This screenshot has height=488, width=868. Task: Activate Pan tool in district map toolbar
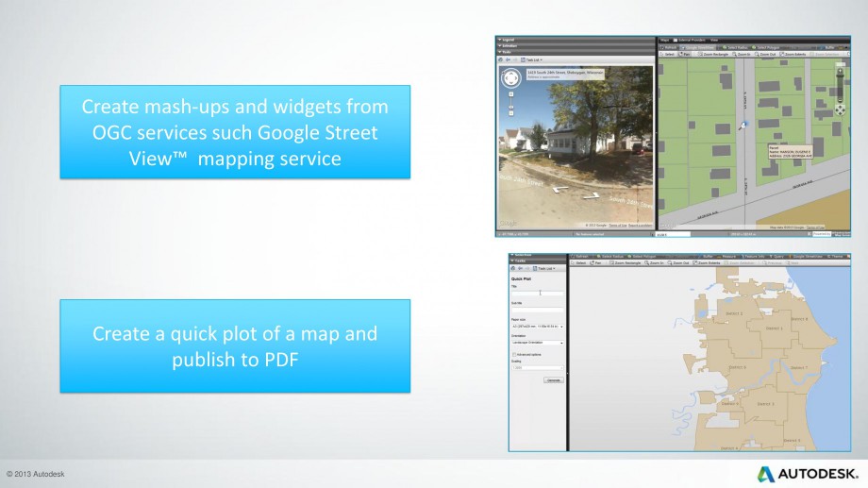pyautogui.click(x=595, y=263)
